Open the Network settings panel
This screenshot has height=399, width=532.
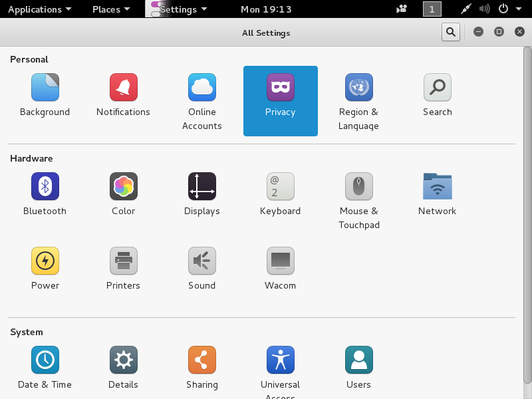pos(437,194)
